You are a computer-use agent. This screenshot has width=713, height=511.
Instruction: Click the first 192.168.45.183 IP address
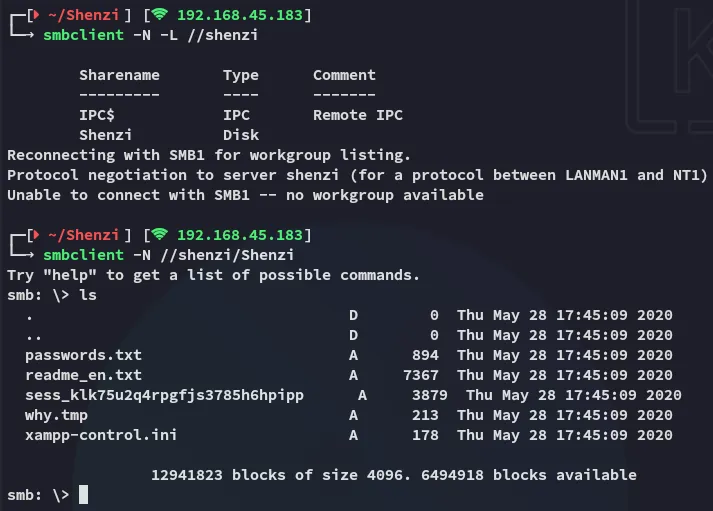(240, 15)
